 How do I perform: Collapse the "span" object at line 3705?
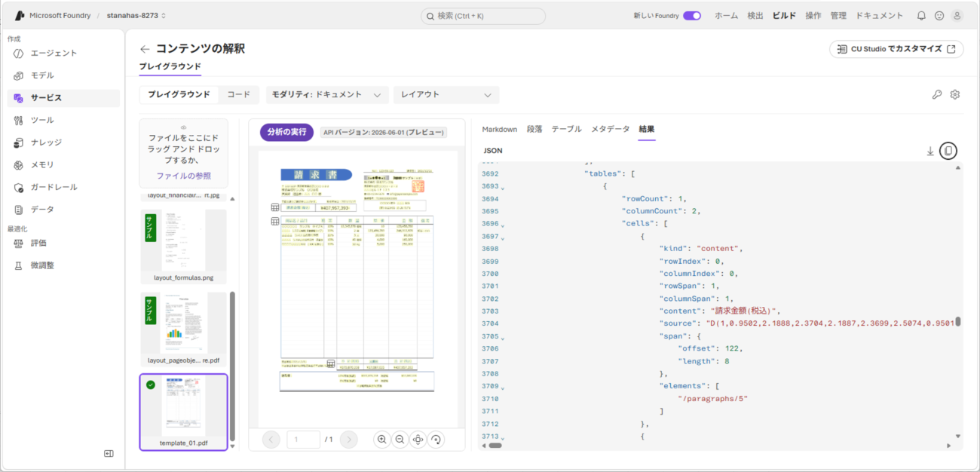(503, 337)
